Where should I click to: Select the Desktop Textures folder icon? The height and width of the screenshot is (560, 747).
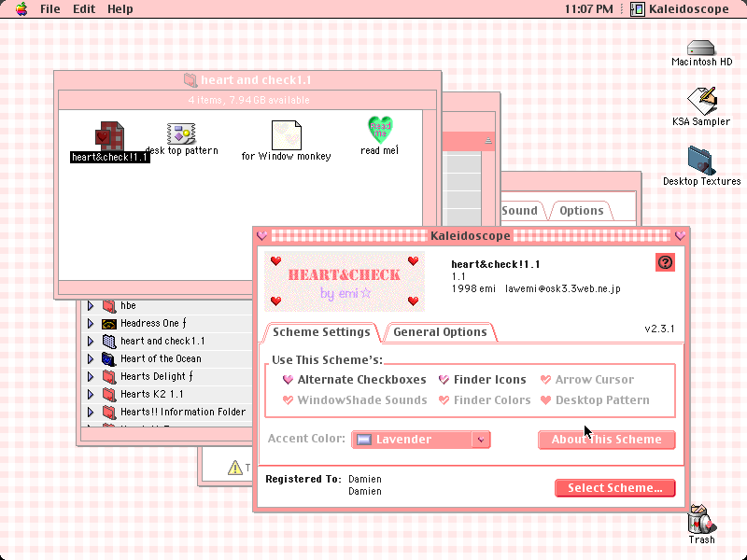coord(700,161)
